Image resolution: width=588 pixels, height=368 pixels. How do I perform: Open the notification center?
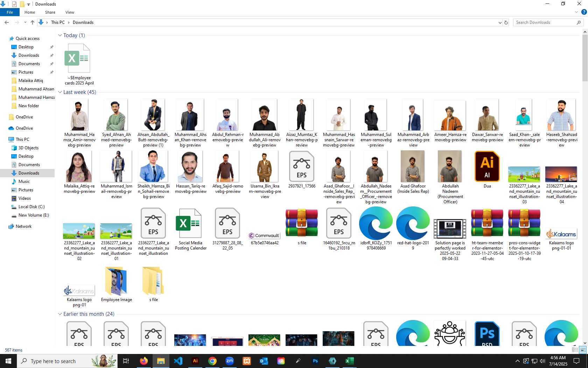576,361
